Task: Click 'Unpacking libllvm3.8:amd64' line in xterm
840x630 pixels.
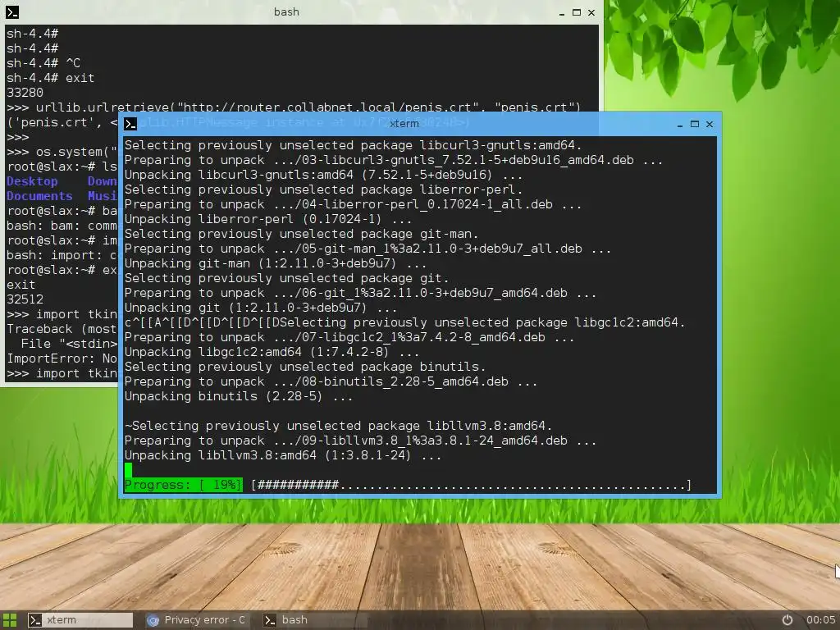Action: (283, 455)
